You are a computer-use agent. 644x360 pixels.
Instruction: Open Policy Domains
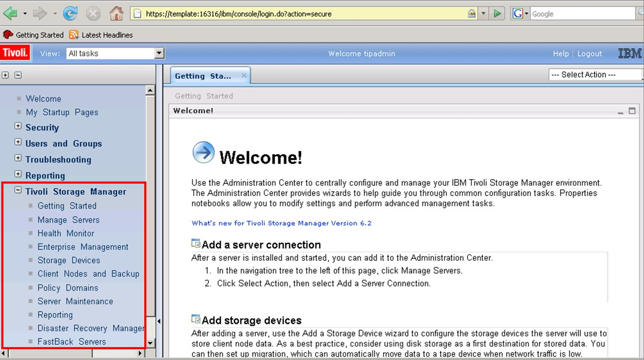(68, 288)
